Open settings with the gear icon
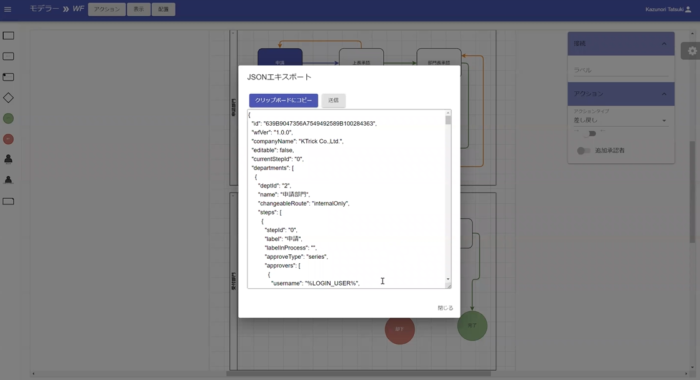This screenshot has height=380, width=700. 692,51
